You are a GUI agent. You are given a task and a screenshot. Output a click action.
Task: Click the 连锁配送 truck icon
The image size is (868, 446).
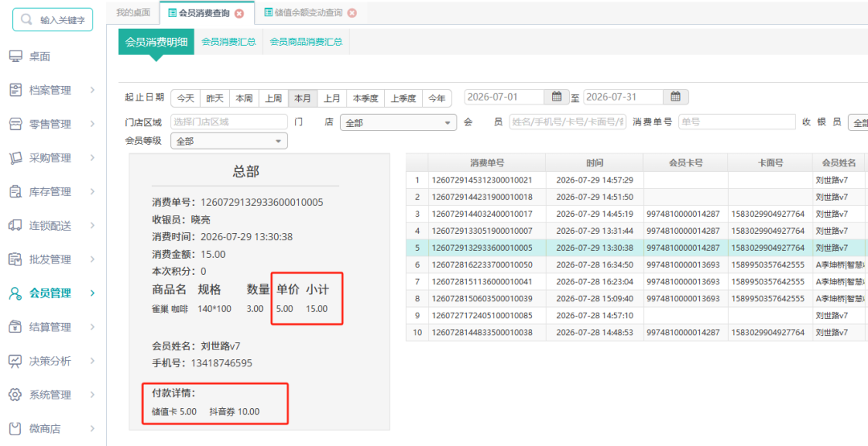pos(15,225)
